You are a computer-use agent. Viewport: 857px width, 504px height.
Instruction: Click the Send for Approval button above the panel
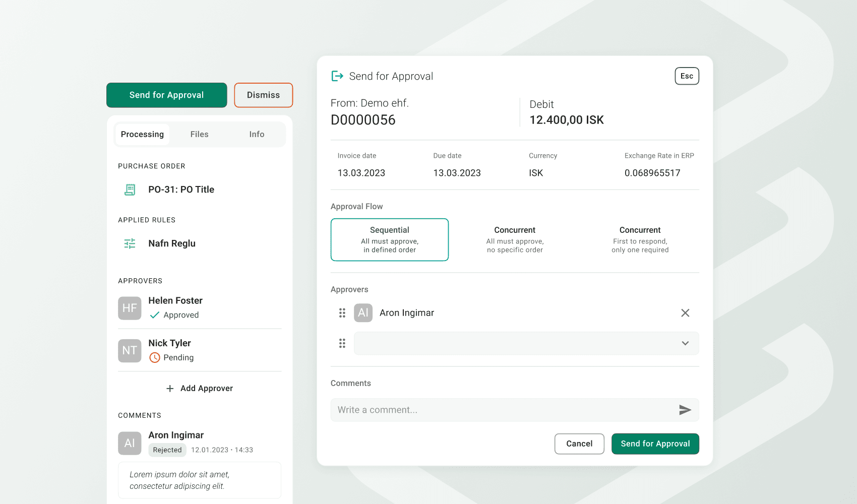coord(167,95)
